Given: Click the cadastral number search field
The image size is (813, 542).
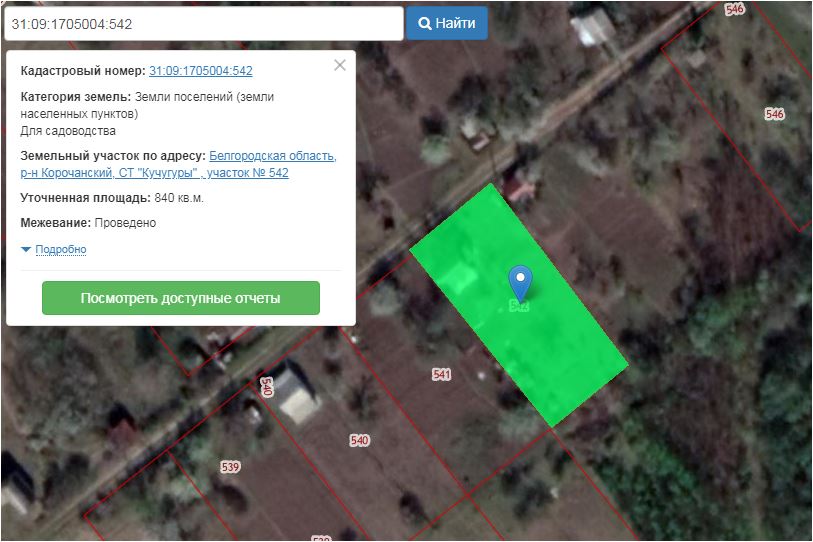Looking at the screenshot, I should 204,23.
